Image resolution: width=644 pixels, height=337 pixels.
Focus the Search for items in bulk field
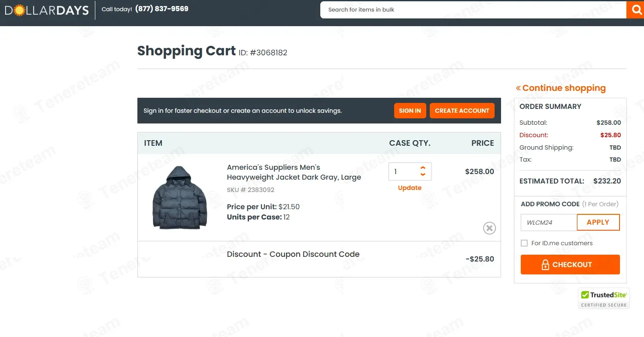click(473, 9)
